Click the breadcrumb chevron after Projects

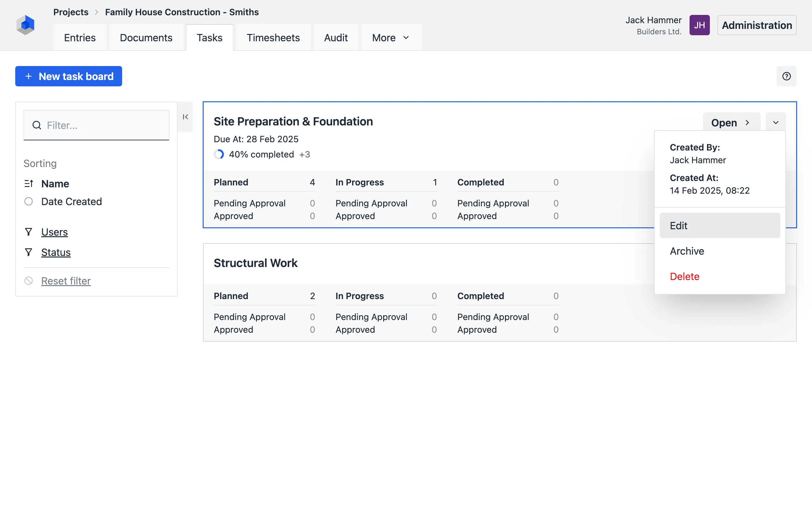point(97,12)
